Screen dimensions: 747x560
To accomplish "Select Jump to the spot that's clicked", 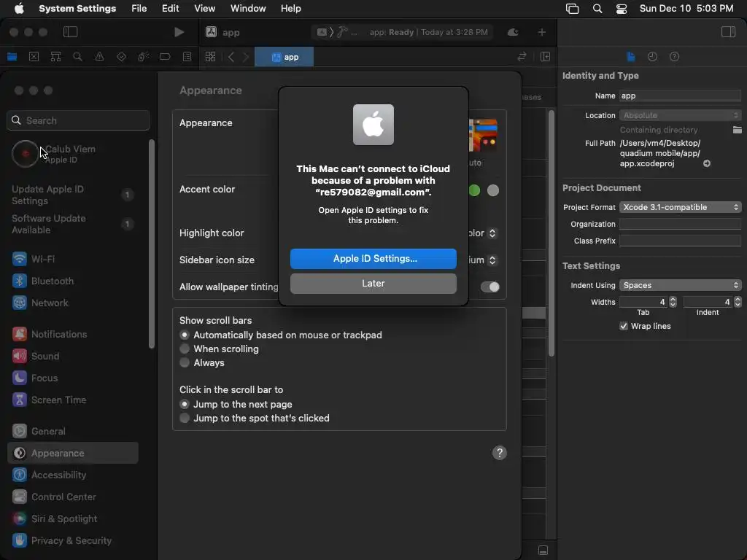I will (x=185, y=418).
